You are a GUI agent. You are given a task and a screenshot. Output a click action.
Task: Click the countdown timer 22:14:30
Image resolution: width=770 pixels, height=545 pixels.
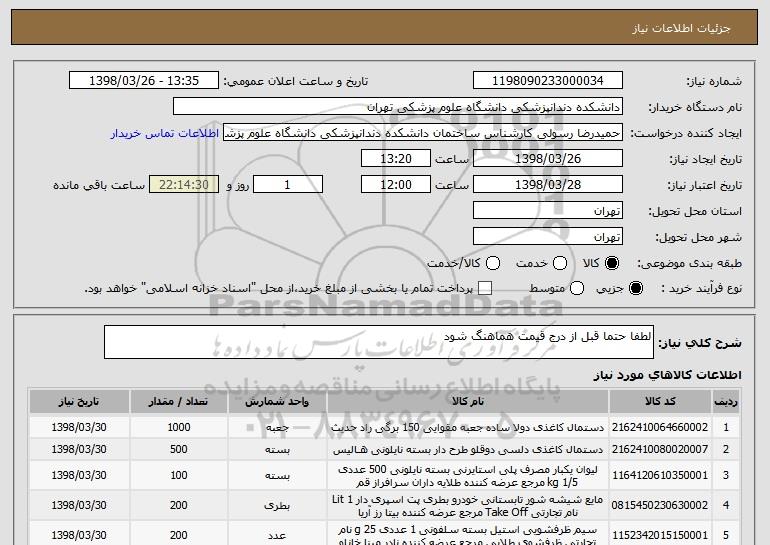pos(184,185)
